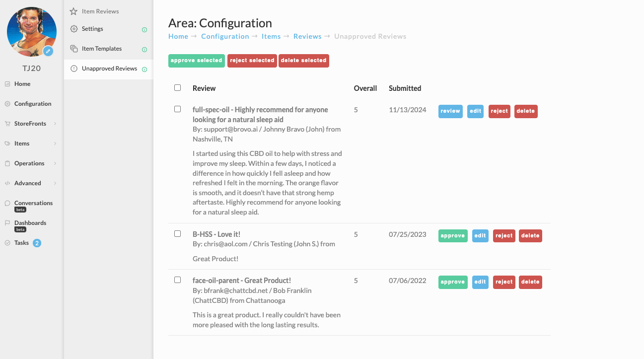Click the approve selected button

click(x=197, y=61)
